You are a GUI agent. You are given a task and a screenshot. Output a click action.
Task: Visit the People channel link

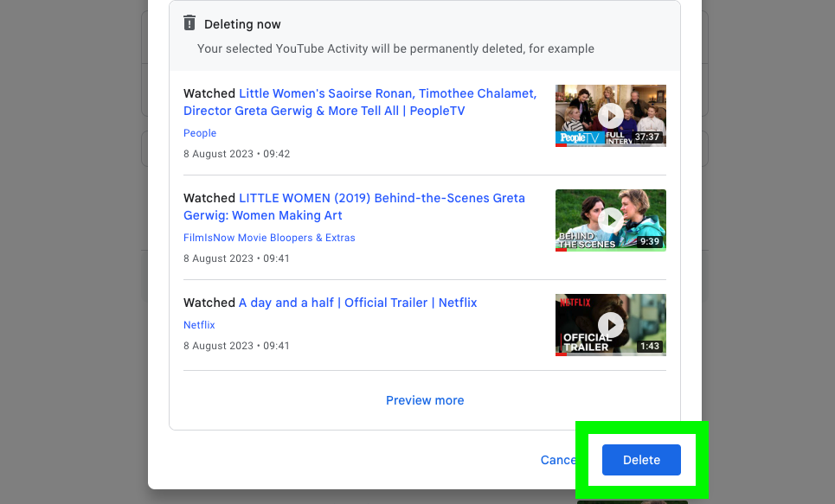click(200, 133)
